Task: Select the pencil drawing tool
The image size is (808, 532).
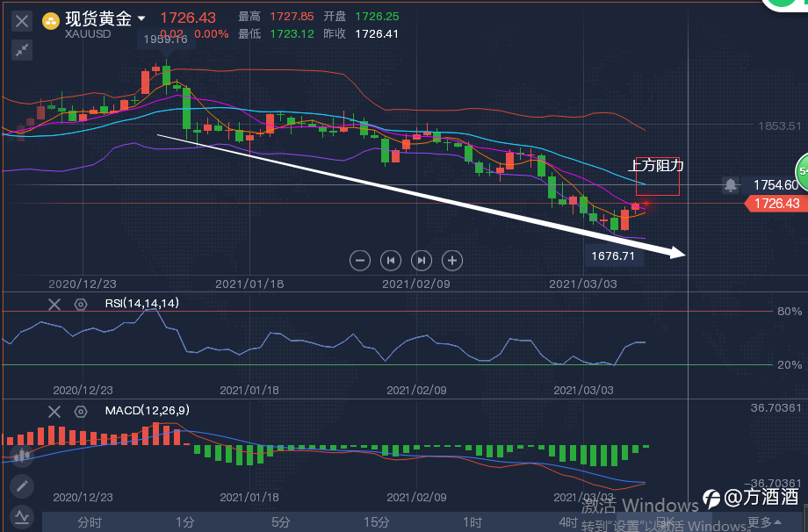Action: [x=22, y=485]
